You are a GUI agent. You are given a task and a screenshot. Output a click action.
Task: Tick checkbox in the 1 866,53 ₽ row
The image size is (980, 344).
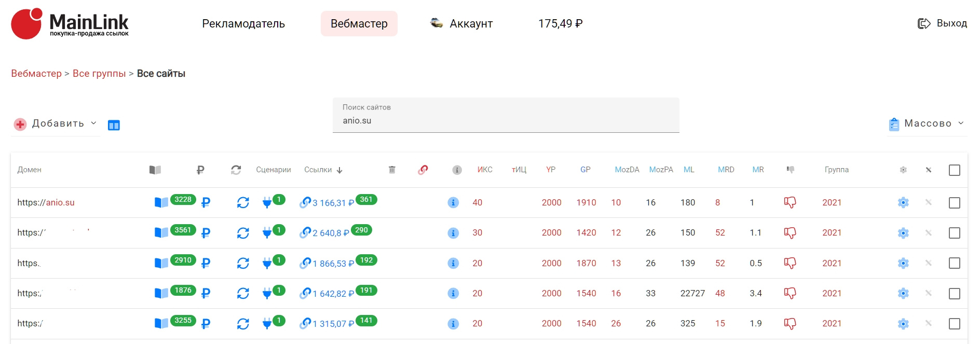pyautogui.click(x=954, y=263)
